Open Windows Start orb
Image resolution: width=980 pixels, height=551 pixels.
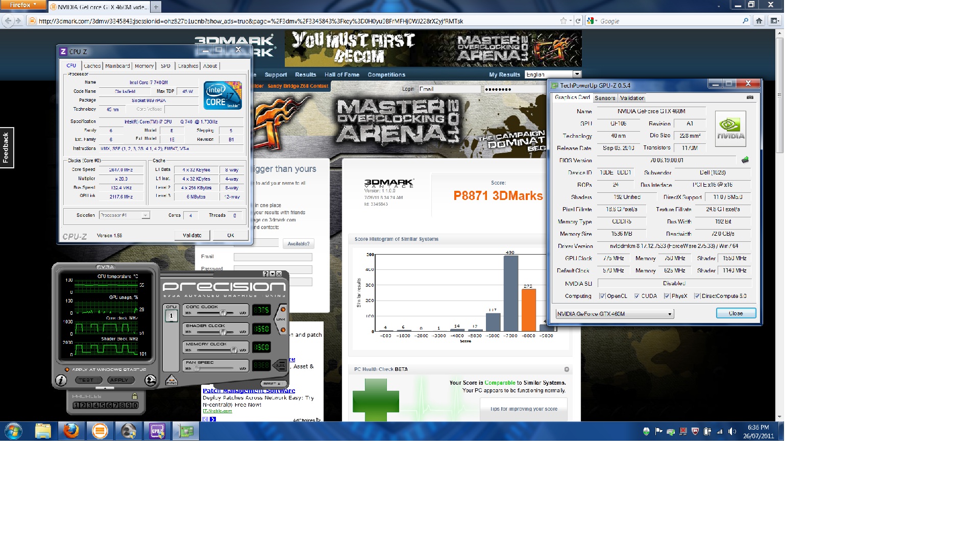pyautogui.click(x=13, y=432)
